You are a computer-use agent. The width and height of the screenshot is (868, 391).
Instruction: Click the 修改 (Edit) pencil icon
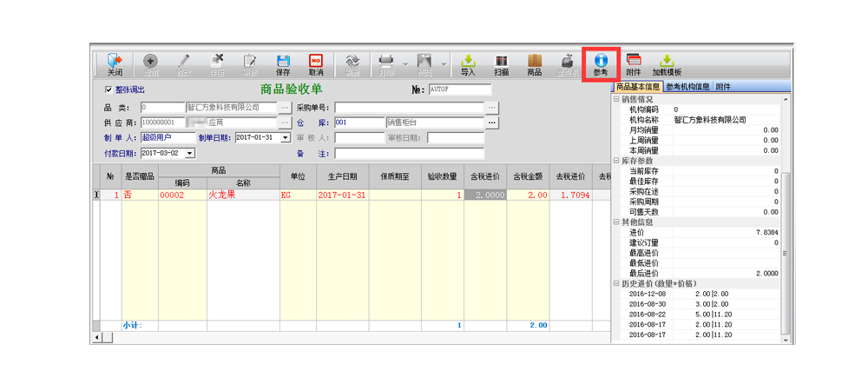point(184,65)
